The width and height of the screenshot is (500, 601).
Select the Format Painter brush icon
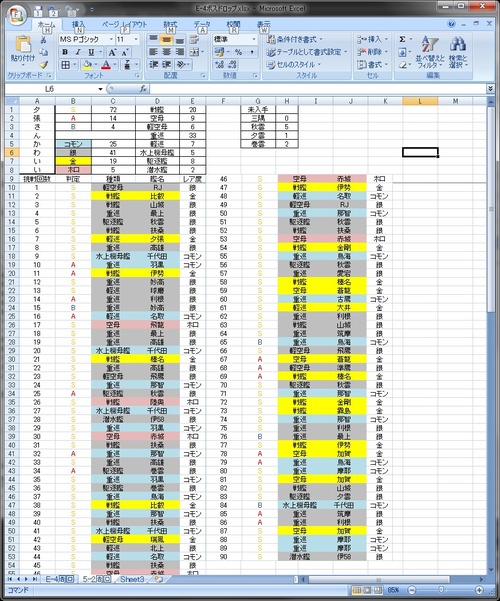click(44, 65)
